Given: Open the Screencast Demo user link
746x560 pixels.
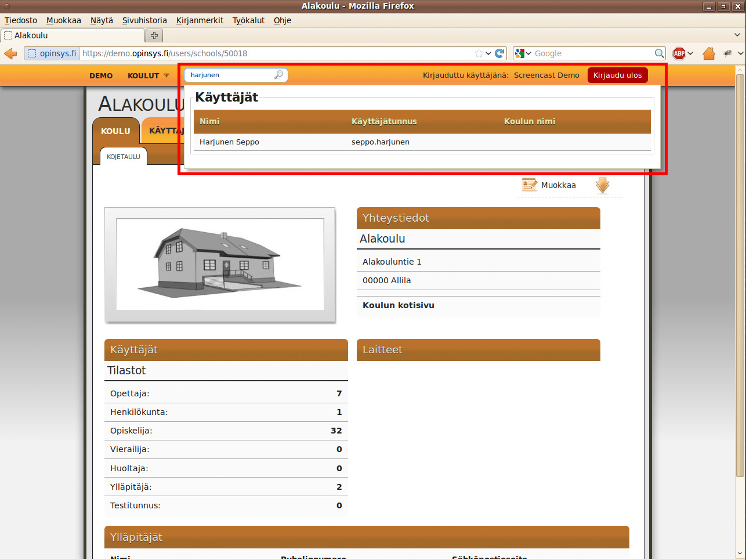Looking at the screenshot, I should coord(546,75).
